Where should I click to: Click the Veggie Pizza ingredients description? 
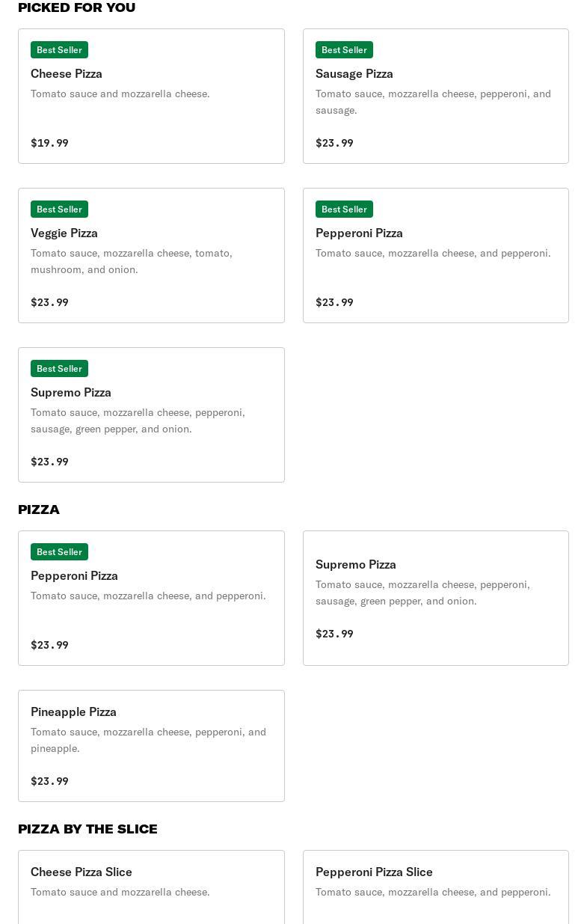tap(132, 261)
